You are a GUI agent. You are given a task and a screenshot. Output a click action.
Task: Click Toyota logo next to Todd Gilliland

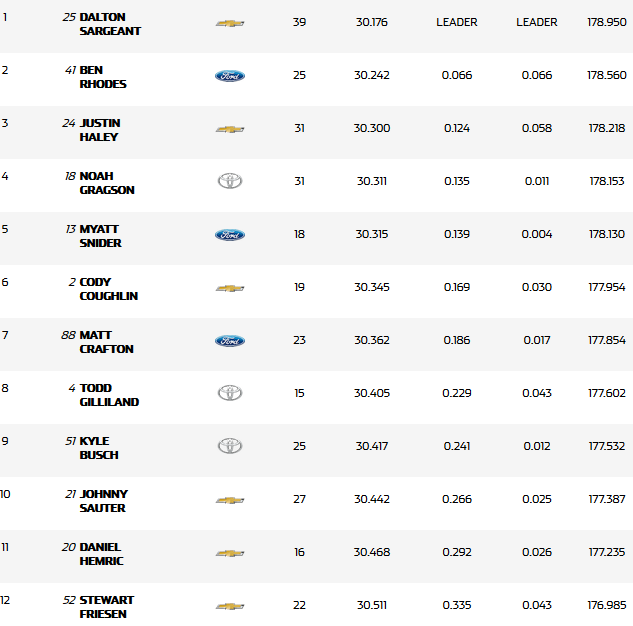tap(230, 393)
